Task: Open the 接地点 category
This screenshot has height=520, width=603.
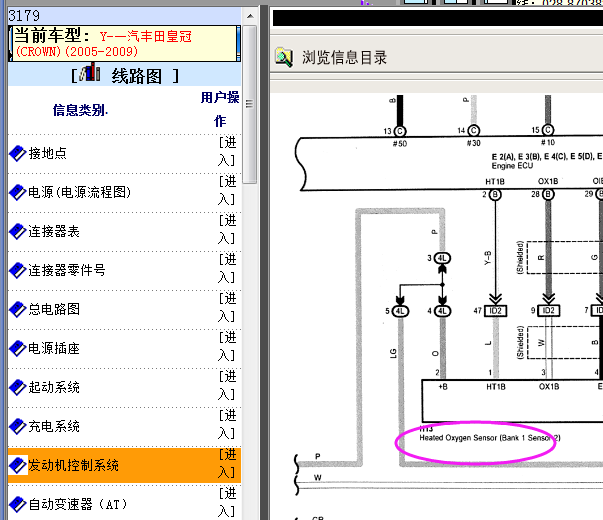Action: 47,153
